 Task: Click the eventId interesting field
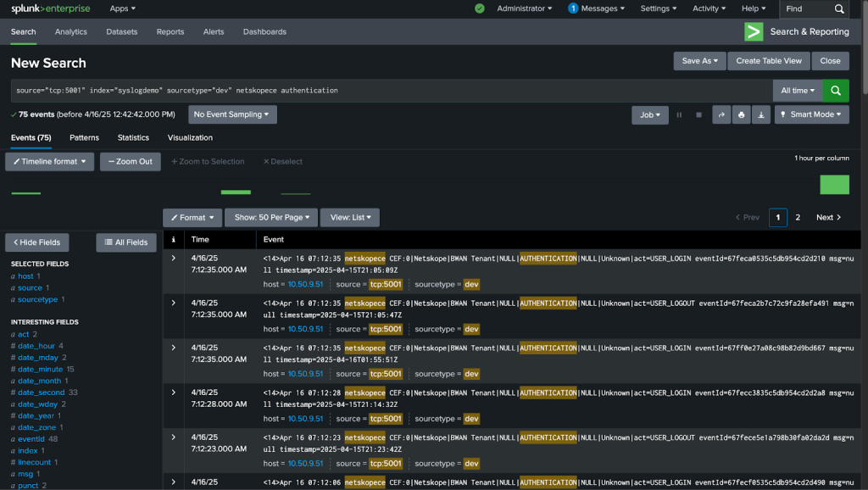31,439
